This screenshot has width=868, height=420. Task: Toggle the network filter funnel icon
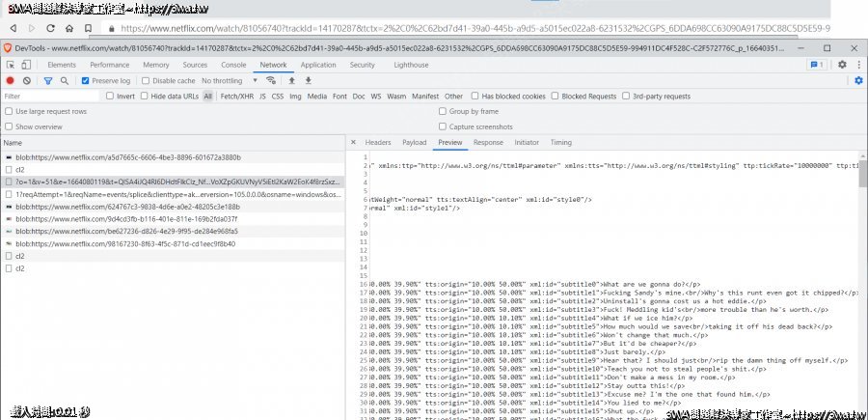point(48,81)
